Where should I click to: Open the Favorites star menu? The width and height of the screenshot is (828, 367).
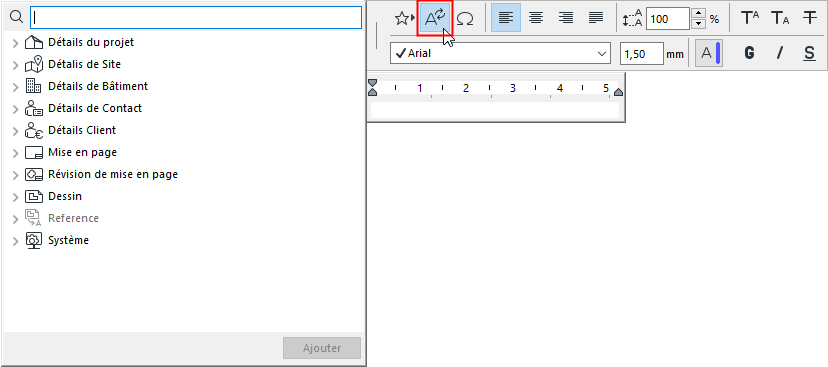[405, 18]
